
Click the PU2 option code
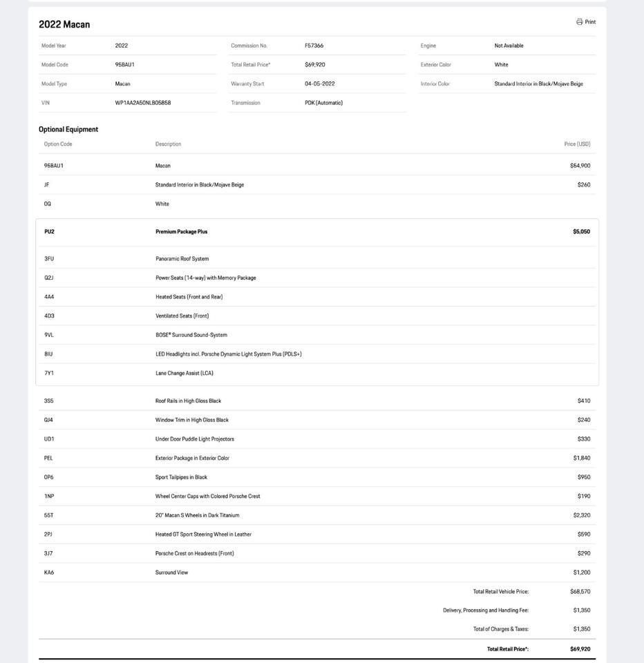tap(49, 232)
